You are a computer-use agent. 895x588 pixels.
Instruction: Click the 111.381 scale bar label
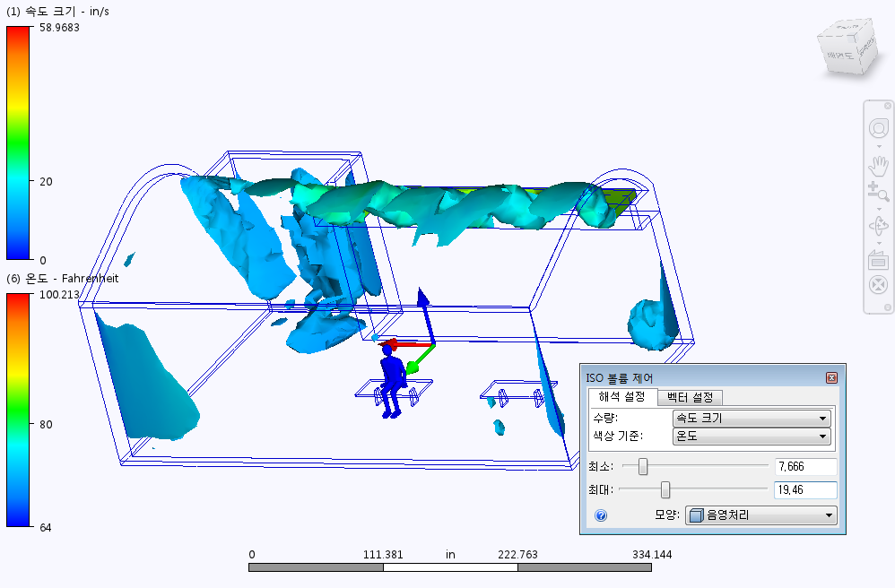coord(383,554)
